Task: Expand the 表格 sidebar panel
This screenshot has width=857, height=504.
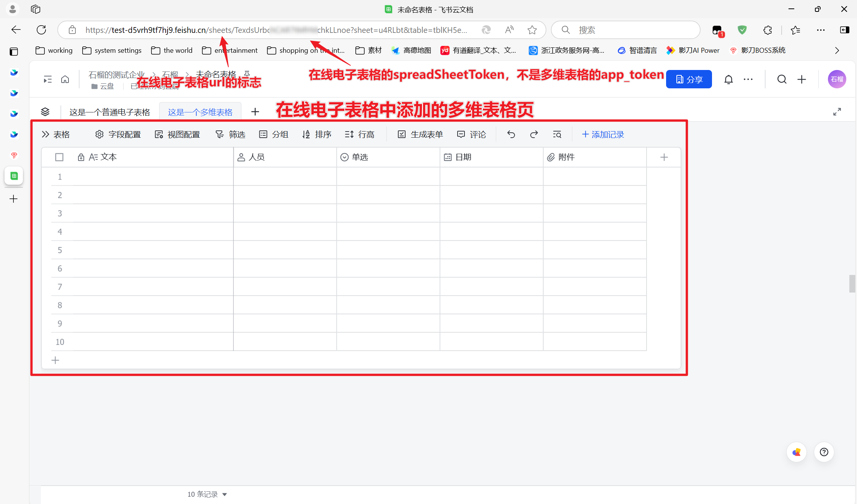Action: [x=55, y=134]
